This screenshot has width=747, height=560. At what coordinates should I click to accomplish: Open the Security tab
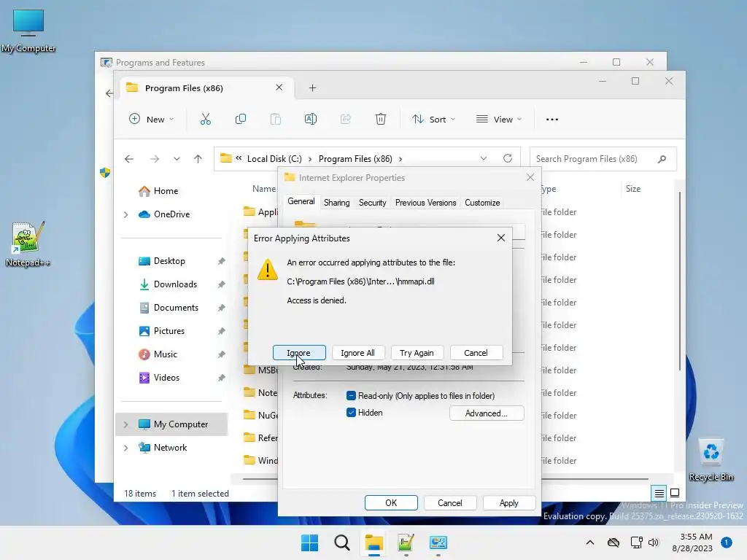(373, 203)
